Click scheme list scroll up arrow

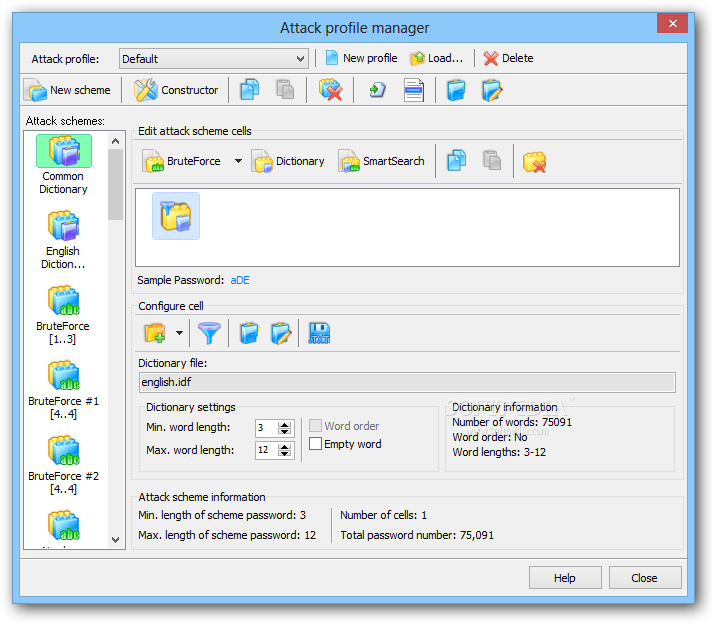coord(115,141)
